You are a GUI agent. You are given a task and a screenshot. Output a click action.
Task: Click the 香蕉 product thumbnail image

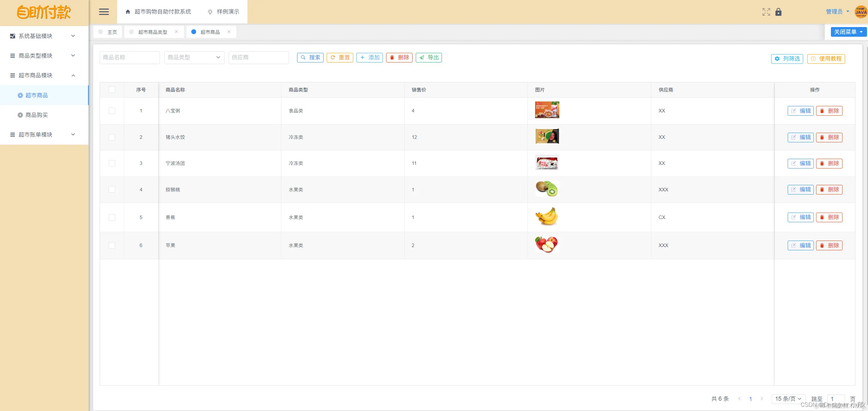click(x=546, y=217)
